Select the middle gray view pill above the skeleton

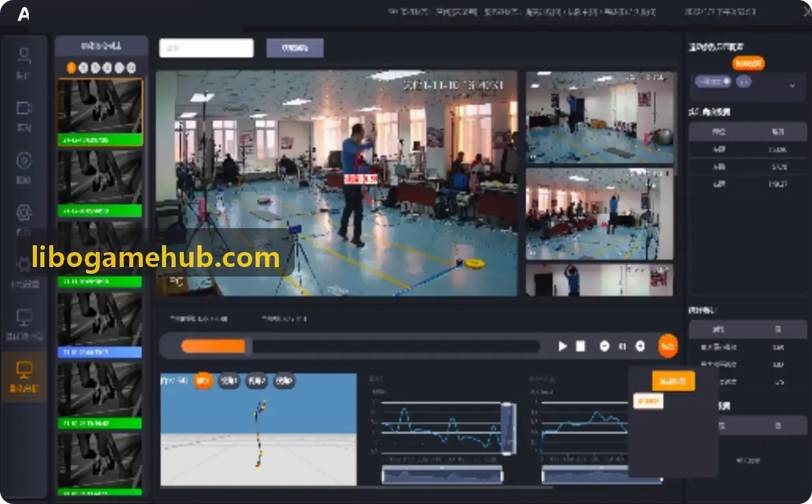256,381
